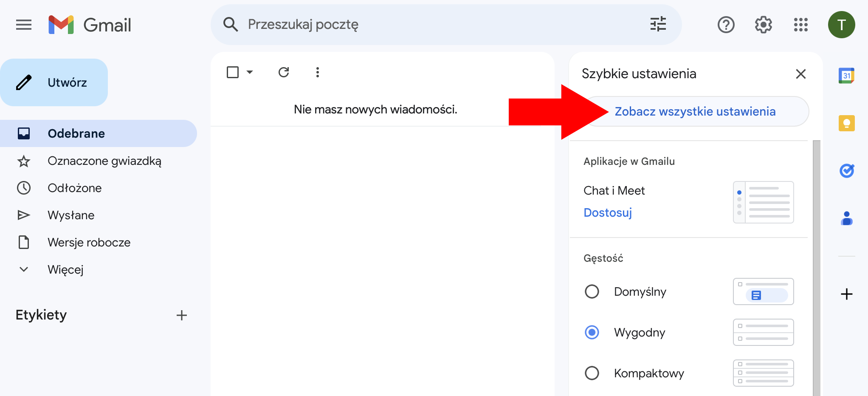Open Dostosuj under Chat i Meet
Viewport: 868px width, 396px height.
tap(607, 212)
